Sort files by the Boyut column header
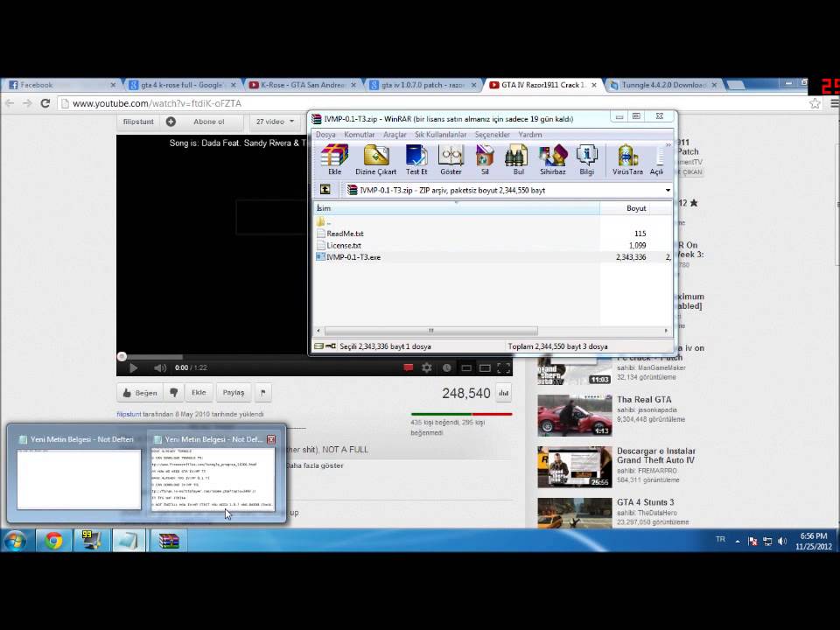 point(625,208)
